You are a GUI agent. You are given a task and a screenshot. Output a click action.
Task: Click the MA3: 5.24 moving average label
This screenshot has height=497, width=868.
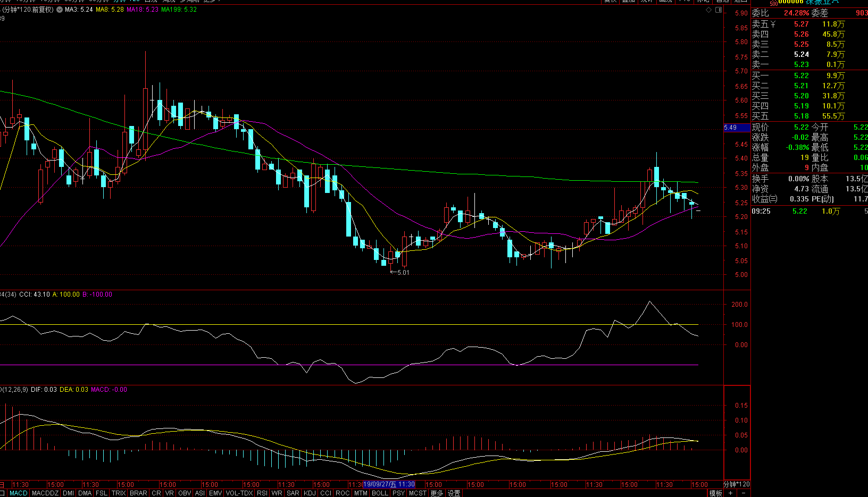point(79,10)
